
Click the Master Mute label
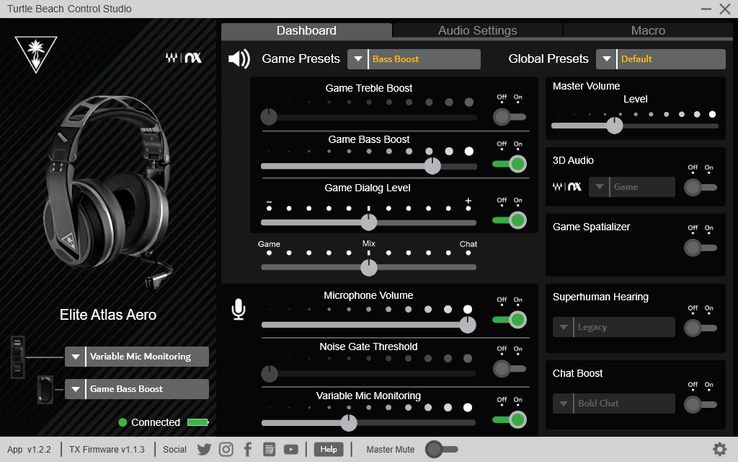[390, 450]
